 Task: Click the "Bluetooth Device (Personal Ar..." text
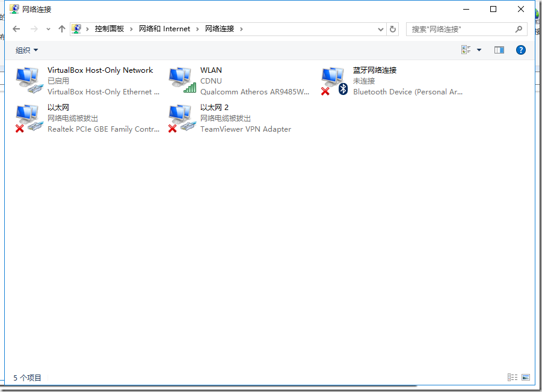[408, 92]
